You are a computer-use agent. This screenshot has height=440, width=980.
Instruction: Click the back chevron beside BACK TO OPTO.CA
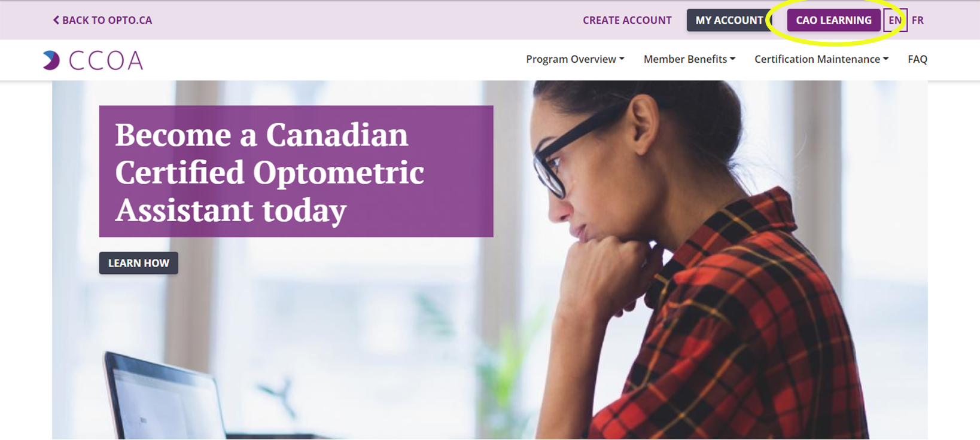pos(56,20)
